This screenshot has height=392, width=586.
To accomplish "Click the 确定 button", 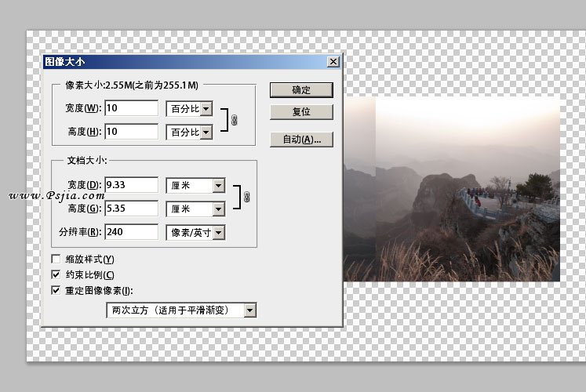I will click(x=301, y=90).
